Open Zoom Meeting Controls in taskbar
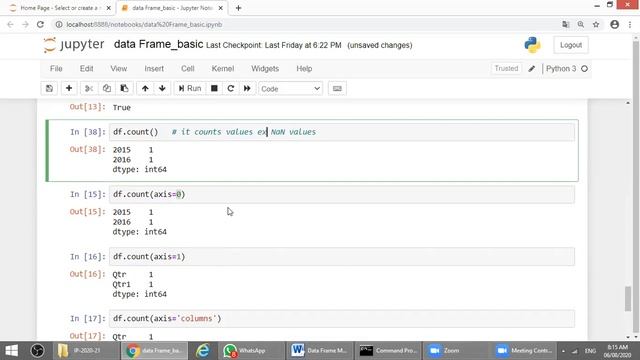640x360 pixels. click(524, 351)
